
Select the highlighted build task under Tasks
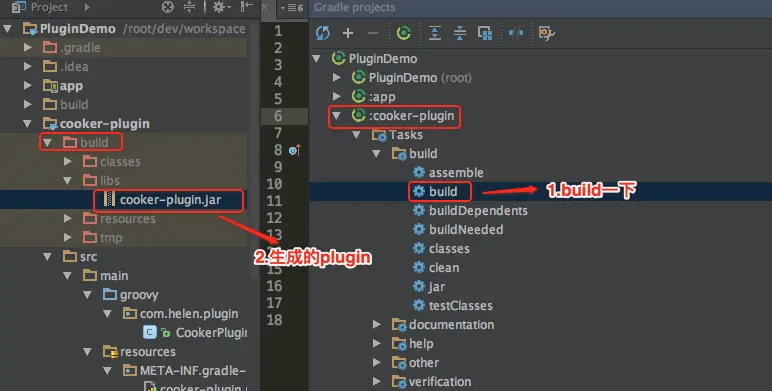pos(443,191)
